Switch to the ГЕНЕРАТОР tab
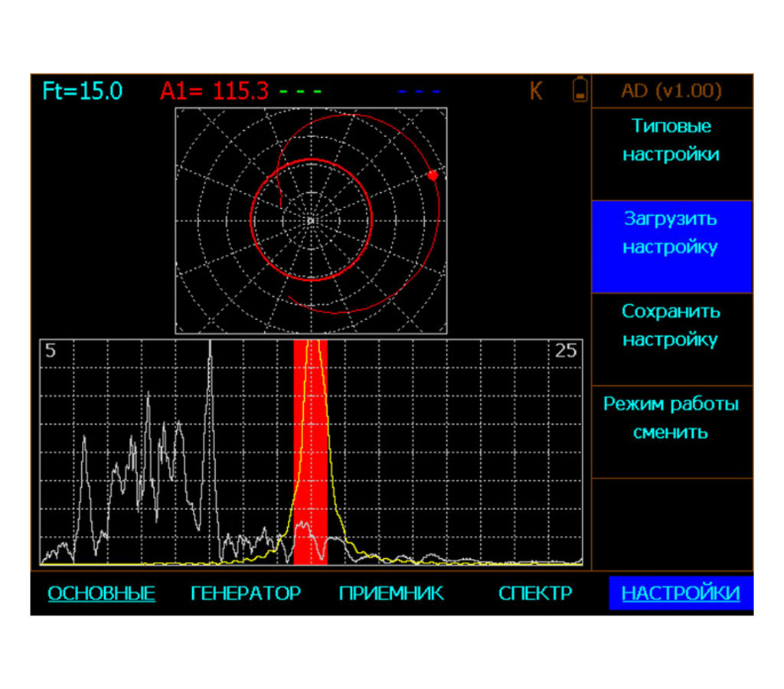Viewport: 784px width, 689px height. [x=246, y=593]
